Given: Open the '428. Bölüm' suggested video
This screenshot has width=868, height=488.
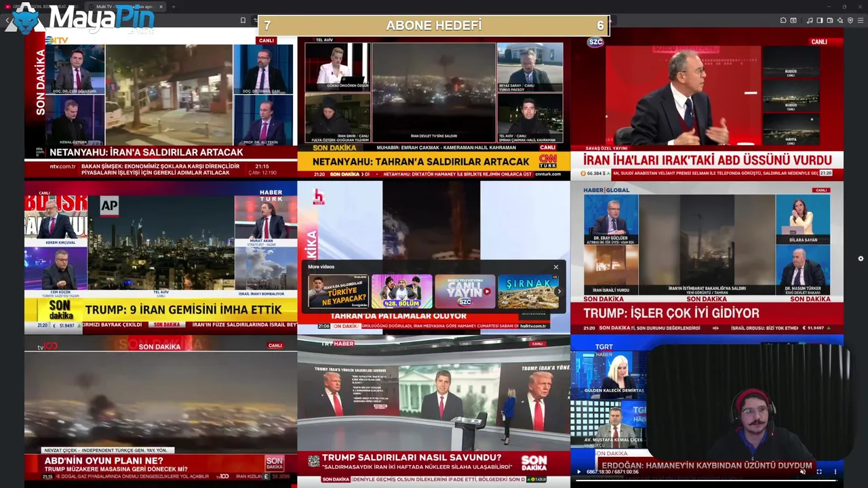Looking at the screenshot, I should 401,291.
